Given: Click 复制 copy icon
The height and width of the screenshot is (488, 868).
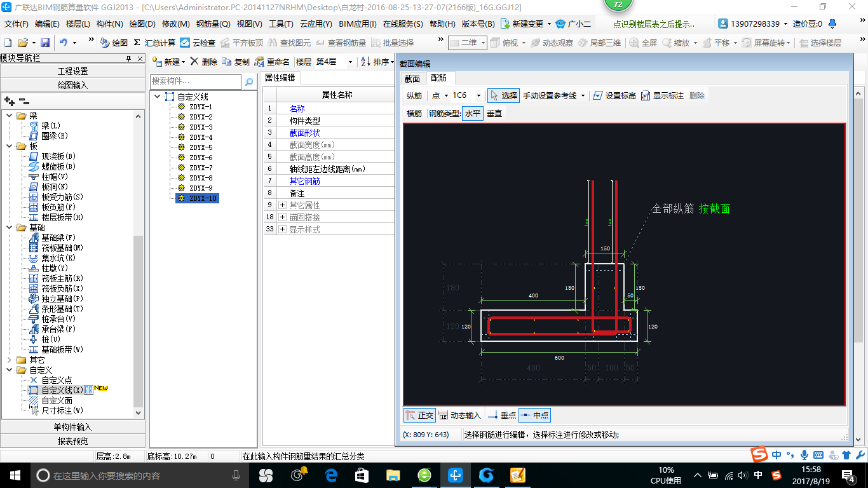Looking at the screenshot, I should pyautogui.click(x=236, y=62).
